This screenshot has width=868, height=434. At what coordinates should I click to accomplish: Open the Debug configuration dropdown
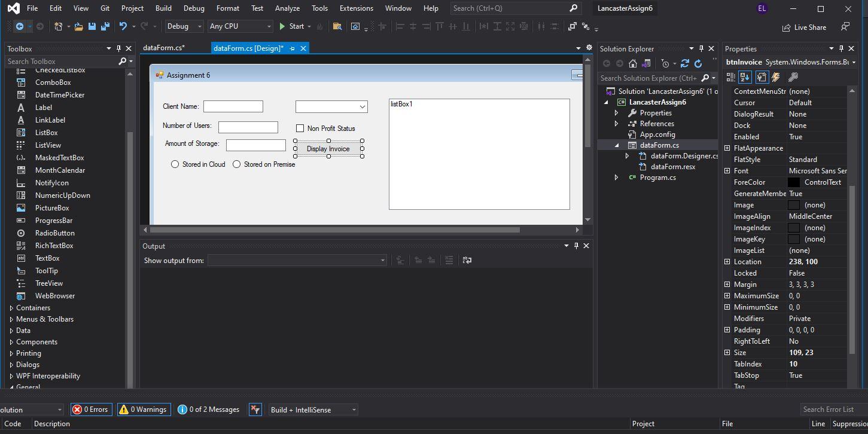point(184,26)
